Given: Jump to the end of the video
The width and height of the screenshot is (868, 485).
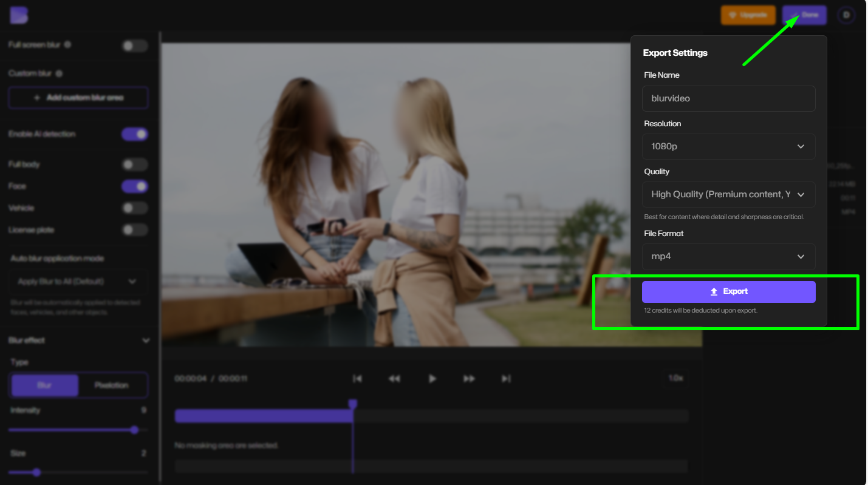Looking at the screenshot, I should point(506,378).
